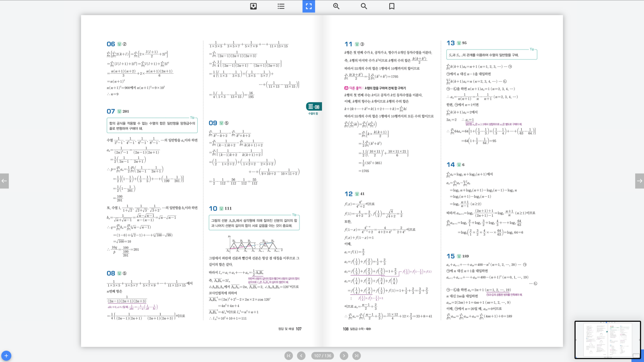Image resolution: width=644 pixels, height=362 pixels.
Task: Click the 107 / 136 page indicator
Action: pos(322,356)
